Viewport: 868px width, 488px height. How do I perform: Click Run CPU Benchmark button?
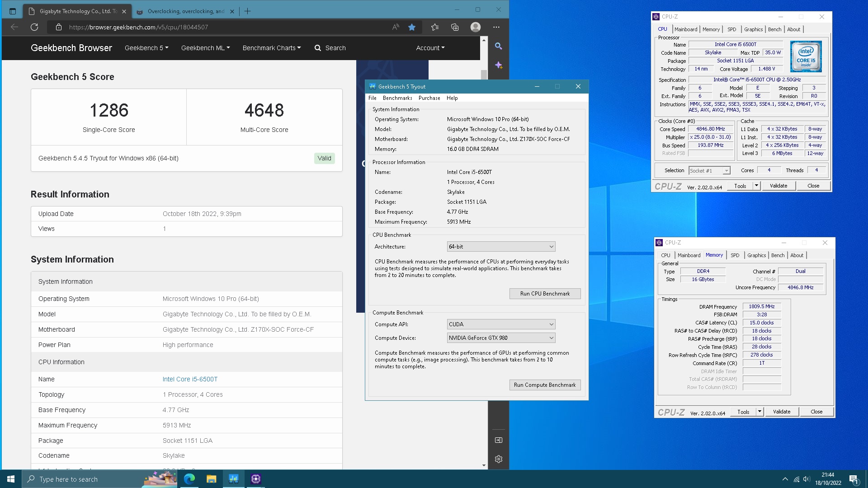point(545,294)
